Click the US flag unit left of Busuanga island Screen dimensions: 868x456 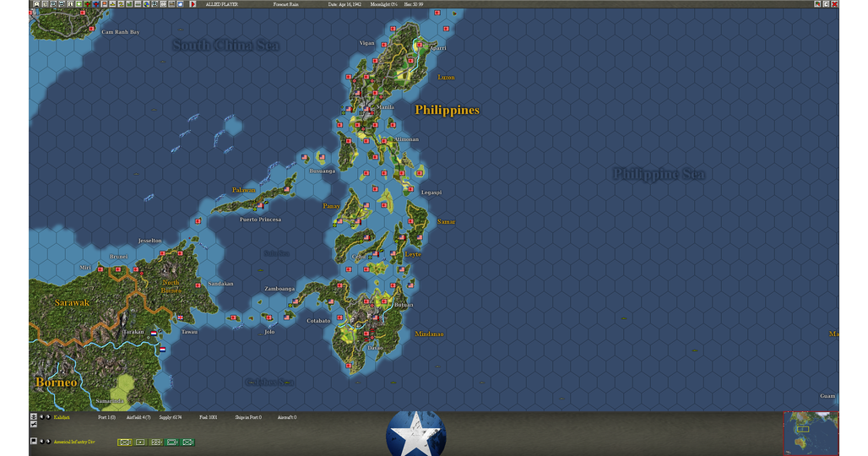(x=305, y=158)
